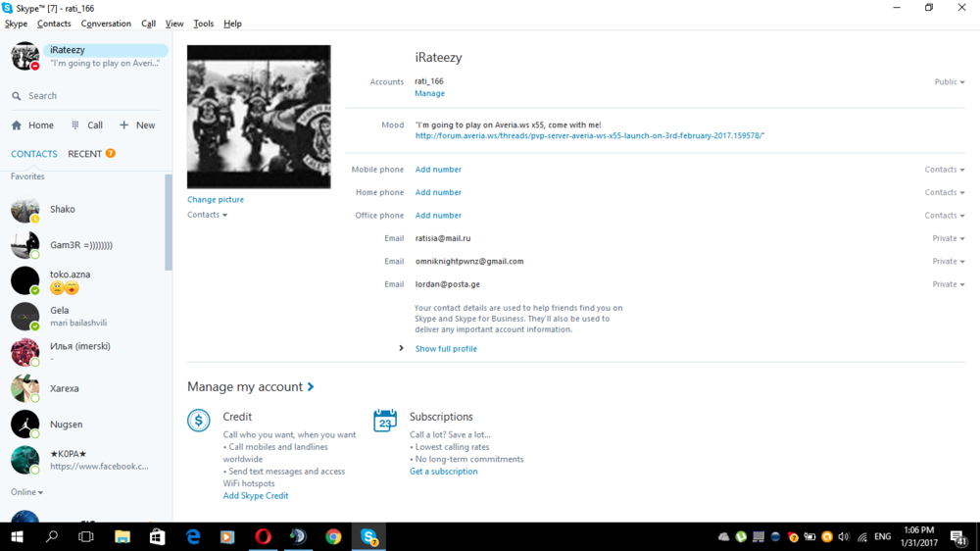Screen dimensions: 980x551
Task: Switch to the RECENT tab
Action: [x=85, y=154]
